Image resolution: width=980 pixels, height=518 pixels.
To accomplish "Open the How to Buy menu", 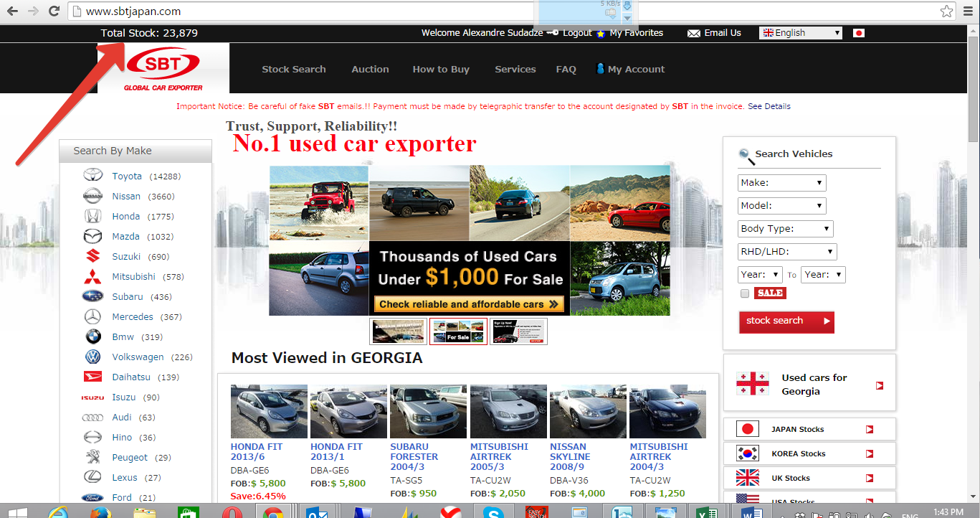I will click(441, 70).
